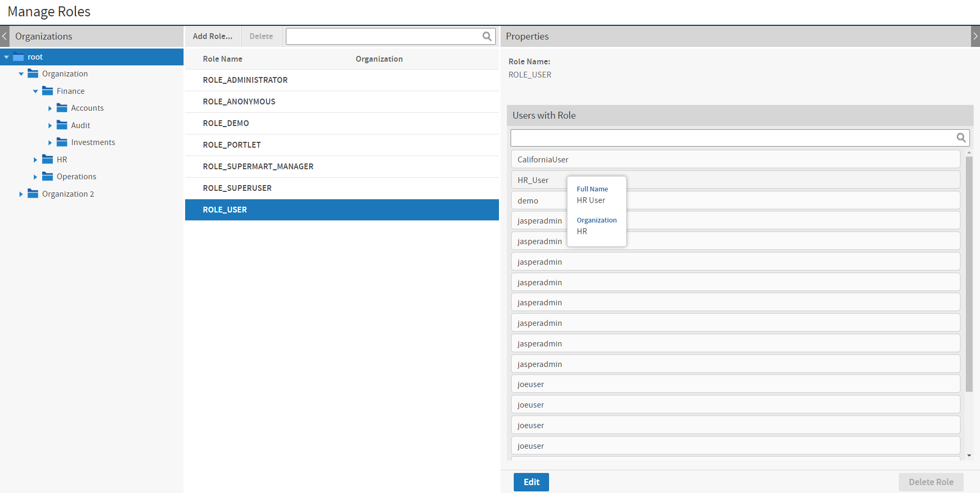Select the ROLE_SUPERMART_MANAGER row
Image resolution: width=980 pixels, height=493 pixels.
coord(342,167)
